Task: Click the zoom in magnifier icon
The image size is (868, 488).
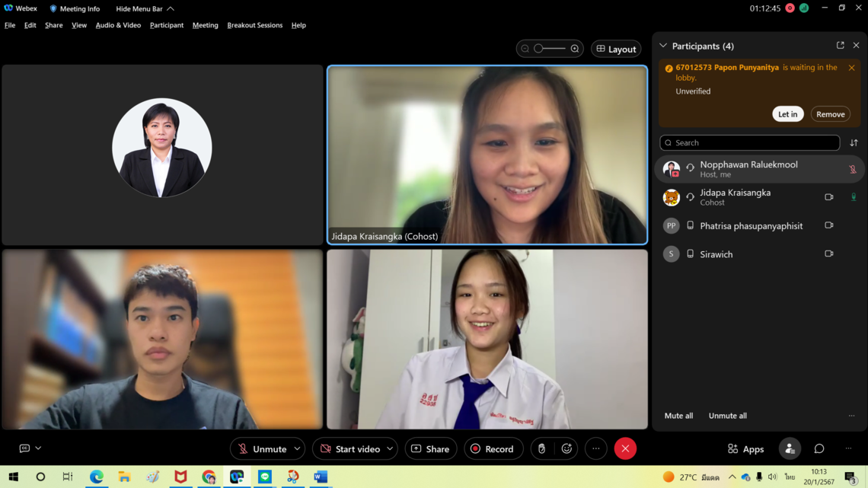Action: pos(575,49)
